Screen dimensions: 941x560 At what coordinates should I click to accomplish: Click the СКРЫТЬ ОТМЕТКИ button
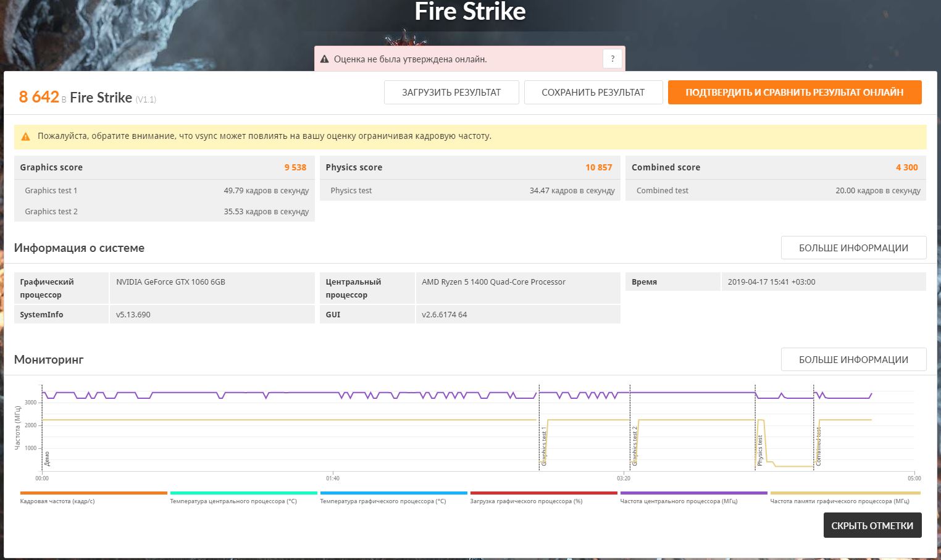click(x=872, y=525)
